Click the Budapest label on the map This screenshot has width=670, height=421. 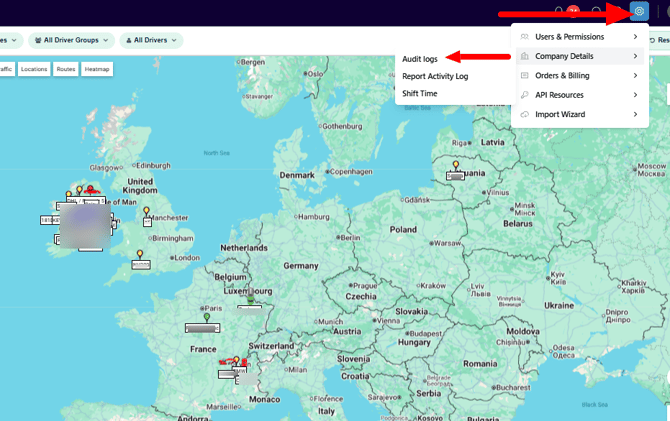426,333
